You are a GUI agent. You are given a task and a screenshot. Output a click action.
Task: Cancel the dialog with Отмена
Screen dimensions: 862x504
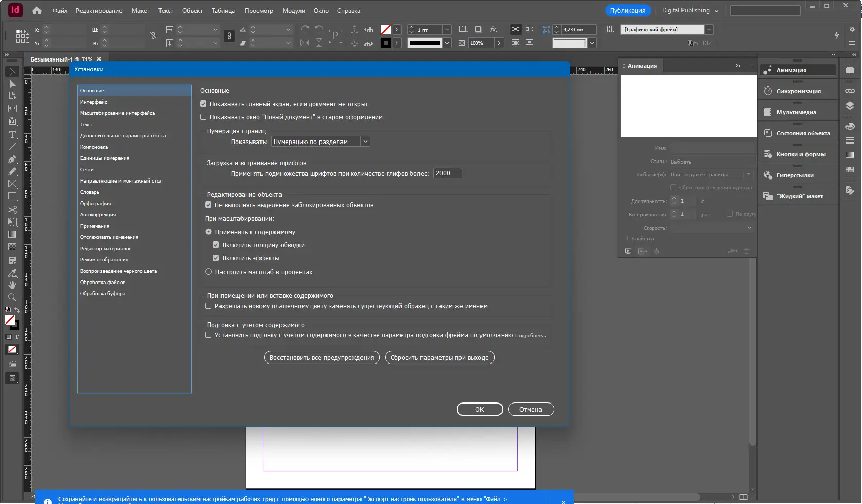[531, 409]
